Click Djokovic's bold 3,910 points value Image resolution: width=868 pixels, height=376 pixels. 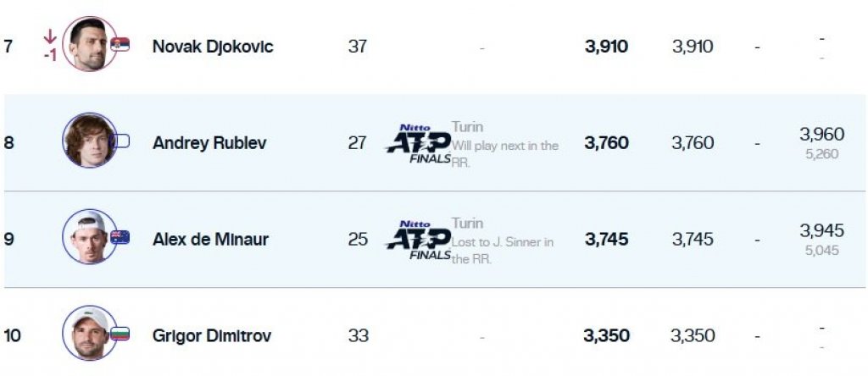pyautogui.click(x=606, y=47)
